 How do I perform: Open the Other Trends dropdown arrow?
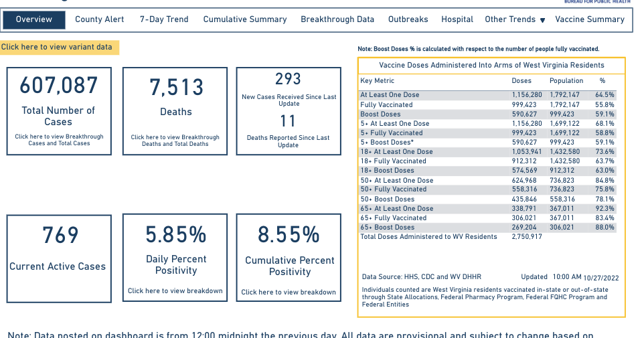(x=542, y=20)
